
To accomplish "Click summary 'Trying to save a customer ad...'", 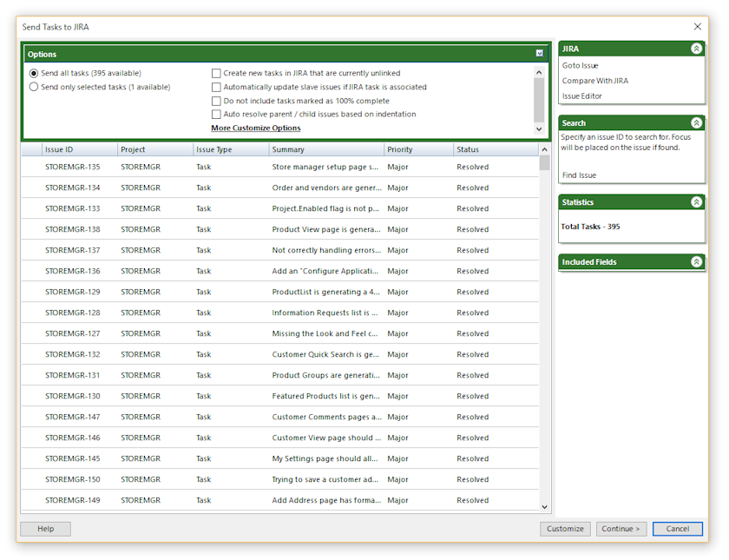I will pyautogui.click(x=325, y=479).
